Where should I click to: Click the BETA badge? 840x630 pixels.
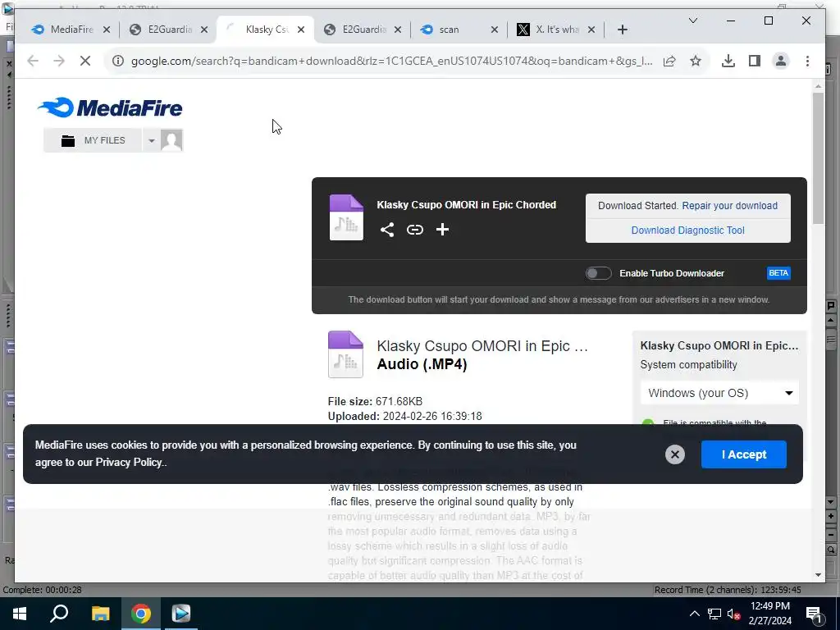(778, 273)
